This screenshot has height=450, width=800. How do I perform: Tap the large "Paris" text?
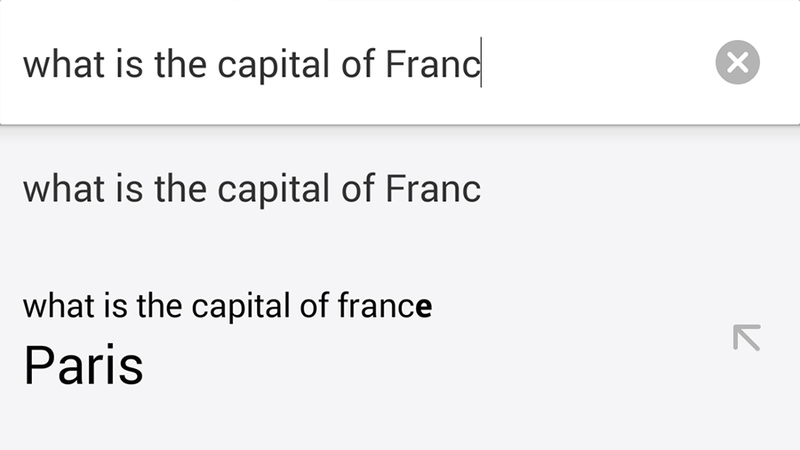[84, 365]
